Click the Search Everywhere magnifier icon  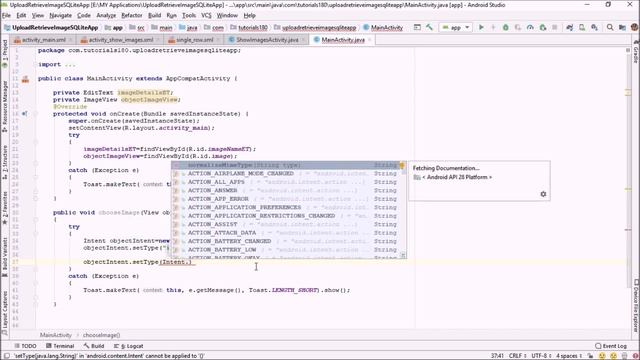[x=610, y=27]
